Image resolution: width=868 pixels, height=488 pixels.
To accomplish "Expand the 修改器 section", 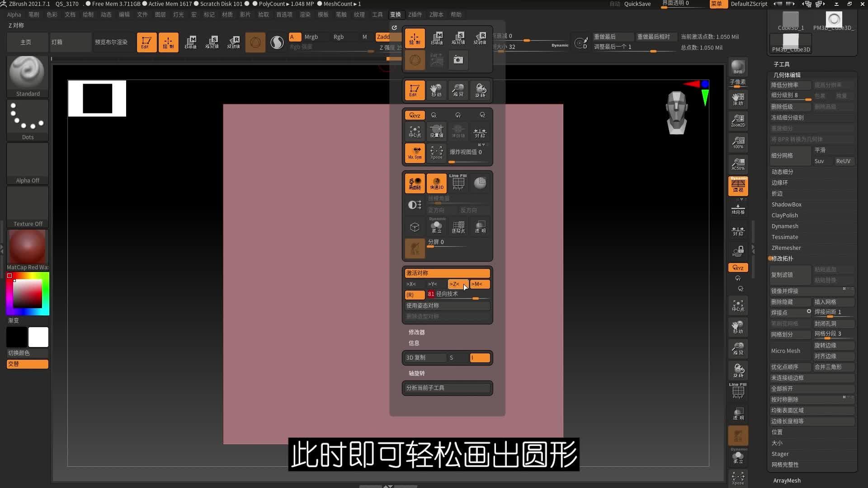I will pyautogui.click(x=416, y=332).
